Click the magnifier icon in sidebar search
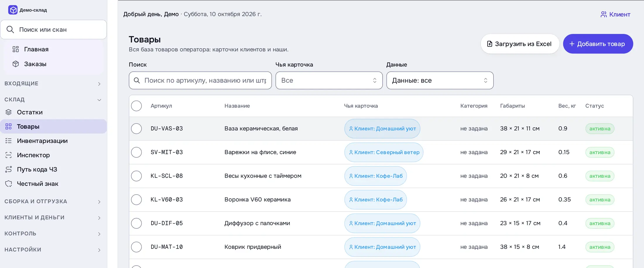Screen dimensions: 644x268 point(10,30)
